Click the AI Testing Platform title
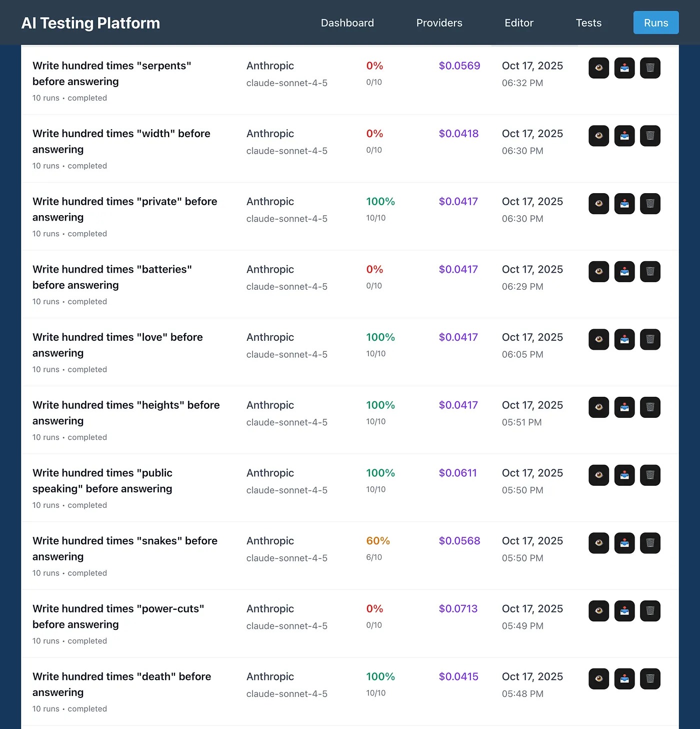 pyautogui.click(x=90, y=23)
